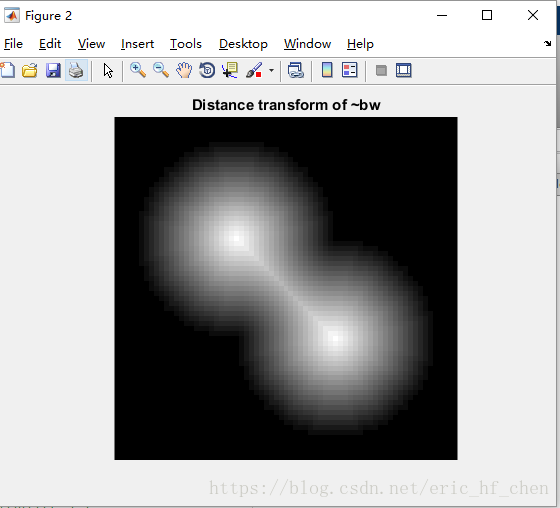Click the Hide Plot Tools icon
Image resolution: width=560 pixels, height=508 pixels.
[x=381, y=70]
